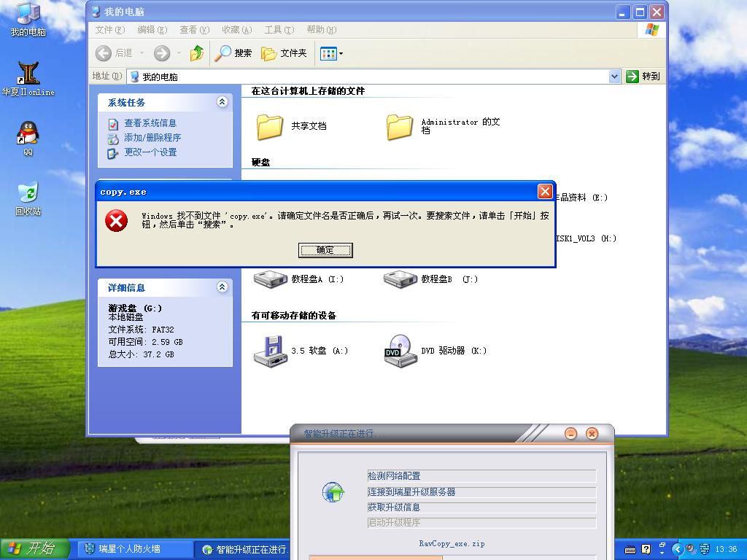The height and width of the screenshot is (560, 747).
Task: Click the RavCopy_exe.zip file name text
Action: 452,543
